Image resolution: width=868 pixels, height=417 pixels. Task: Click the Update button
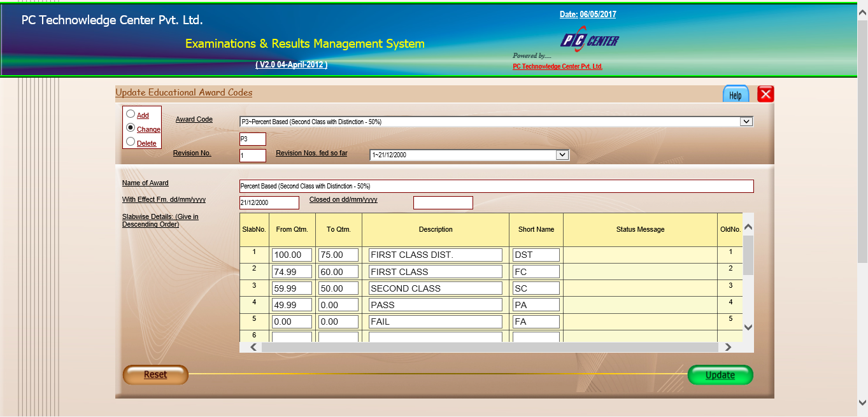coord(720,375)
